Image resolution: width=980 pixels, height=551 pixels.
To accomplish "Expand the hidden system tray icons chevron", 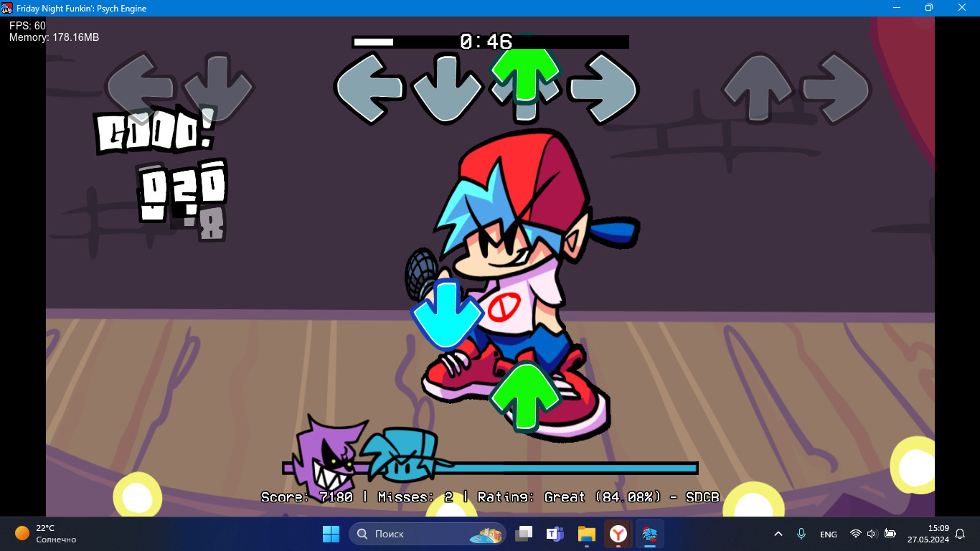I will click(778, 534).
